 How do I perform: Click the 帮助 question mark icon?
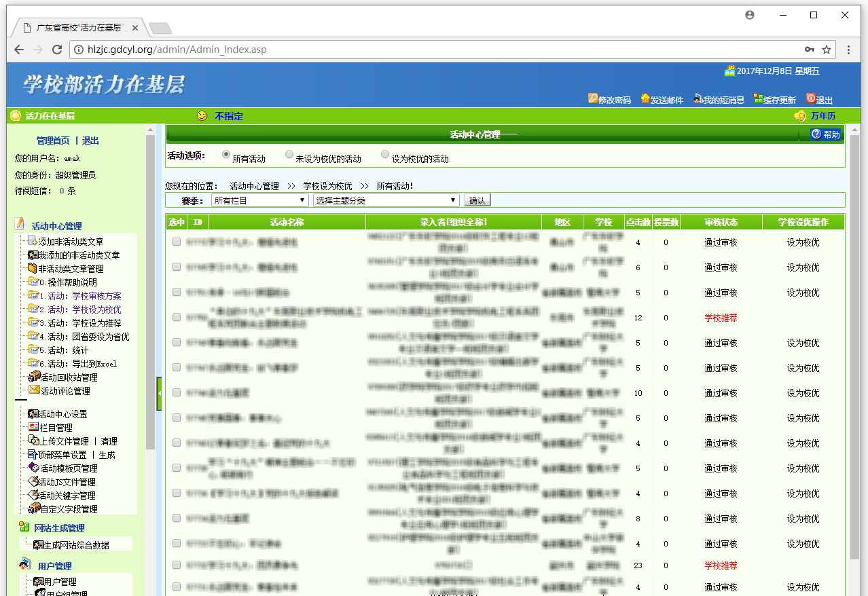pos(816,134)
